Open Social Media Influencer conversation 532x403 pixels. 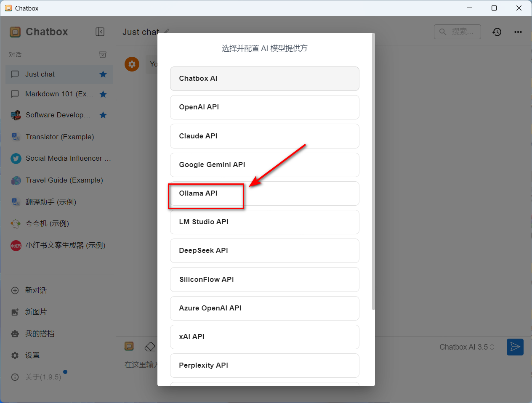coord(59,159)
